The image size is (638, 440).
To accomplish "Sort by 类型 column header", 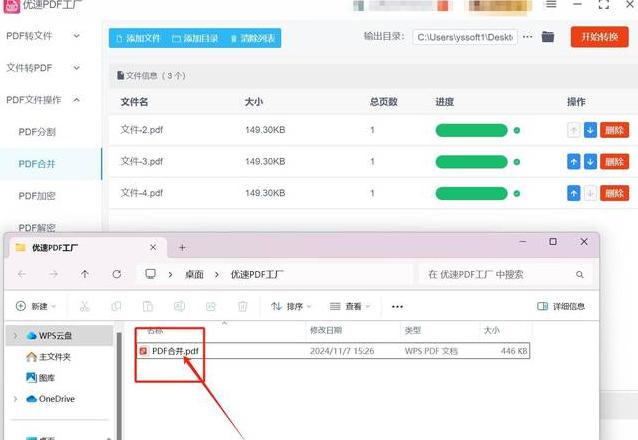I will (x=413, y=330).
